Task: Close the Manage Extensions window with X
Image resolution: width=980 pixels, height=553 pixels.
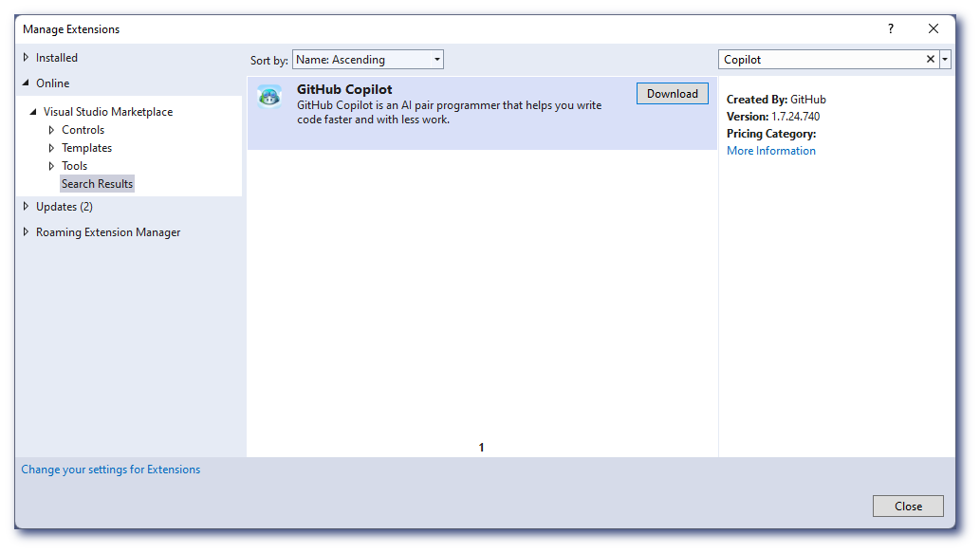Action: pos(934,28)
